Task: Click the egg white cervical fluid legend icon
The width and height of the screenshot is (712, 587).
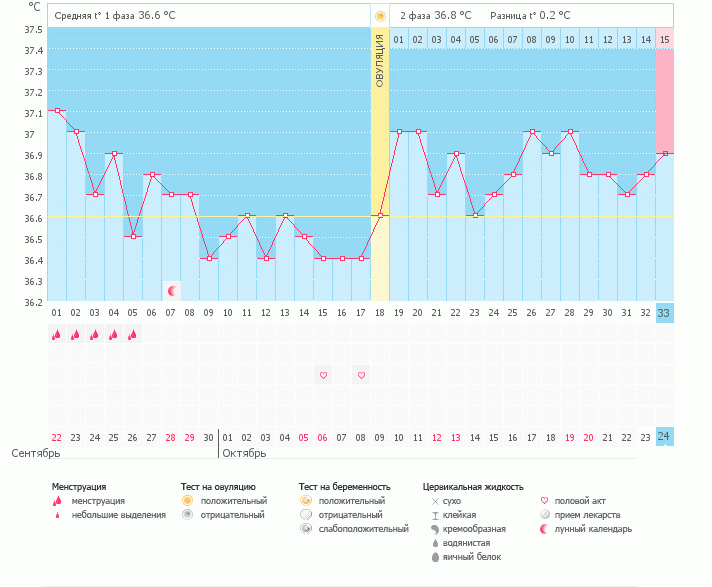Action: (434, 556)
